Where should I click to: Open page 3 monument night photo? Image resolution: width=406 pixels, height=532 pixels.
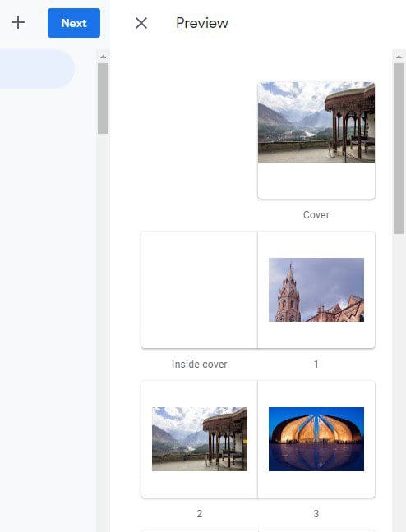point(316,439)
